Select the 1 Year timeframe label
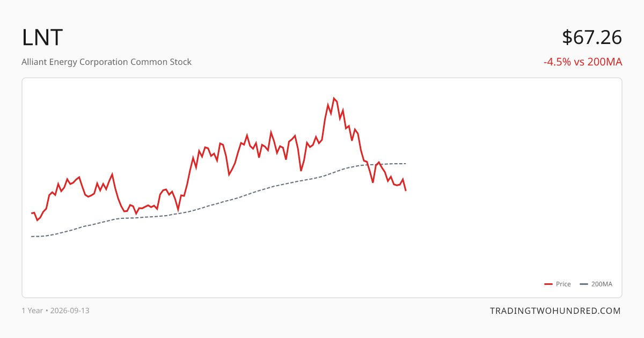This screenshot has height=338, width=644. click(x=32, y=311)
